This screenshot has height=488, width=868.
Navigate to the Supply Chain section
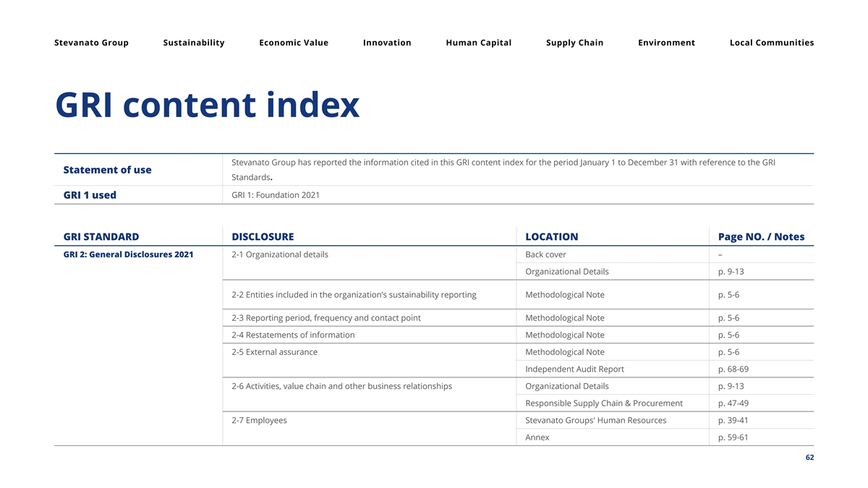(574, 43)
